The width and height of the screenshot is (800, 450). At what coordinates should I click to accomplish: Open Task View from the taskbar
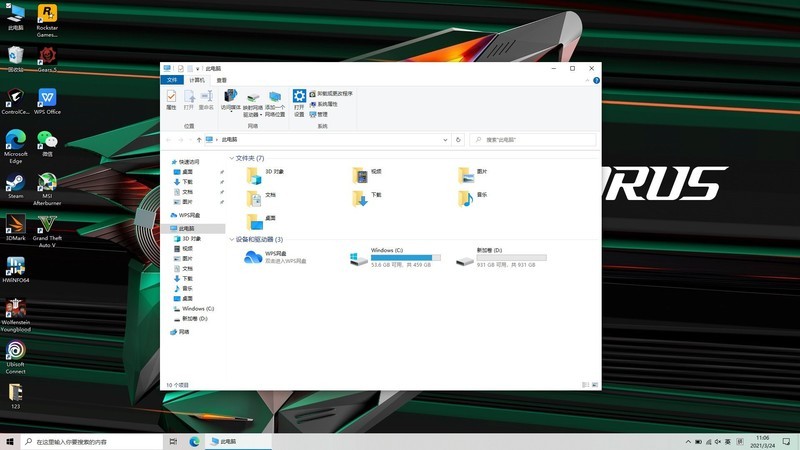[x=173, y=442]
